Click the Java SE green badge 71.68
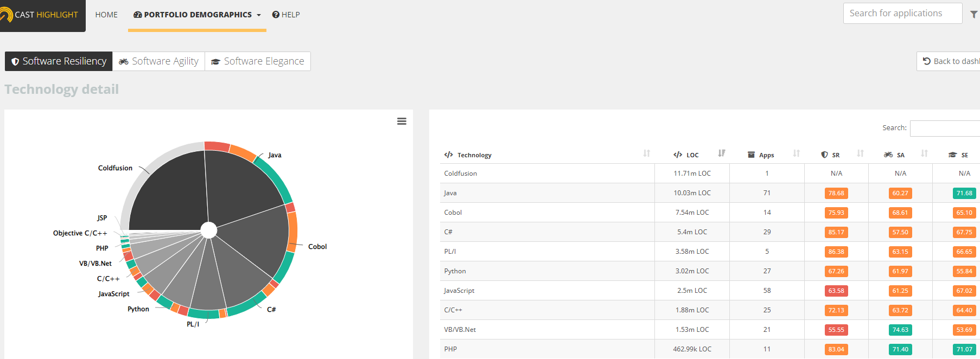Image resolution: width=980 pixels, height=359 pixels. (x=964, y=193)
